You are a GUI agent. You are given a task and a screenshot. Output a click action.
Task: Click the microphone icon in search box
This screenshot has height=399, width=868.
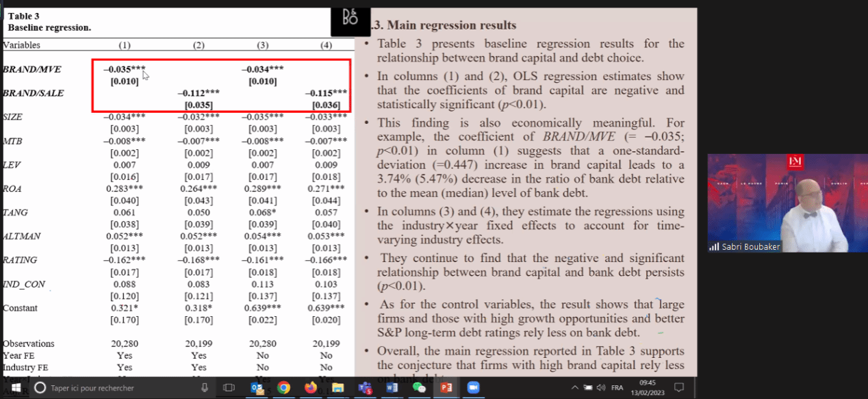point(204,388)
